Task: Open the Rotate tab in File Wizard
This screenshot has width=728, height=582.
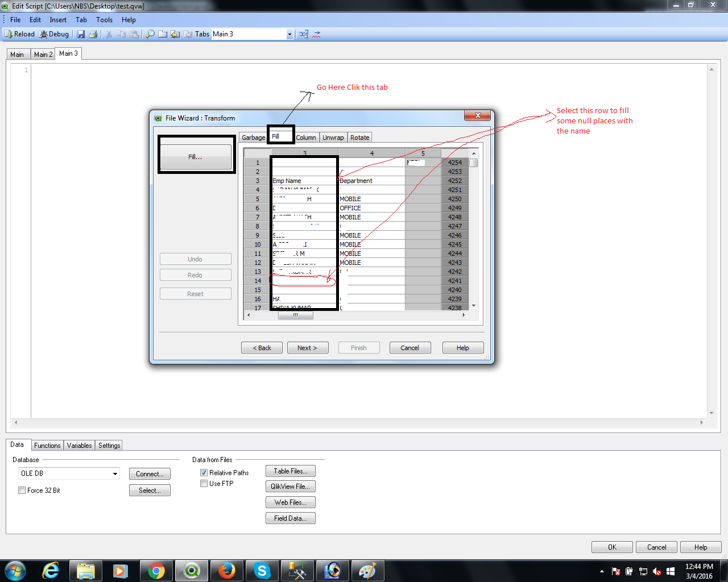Action: (x=360, y=138)
